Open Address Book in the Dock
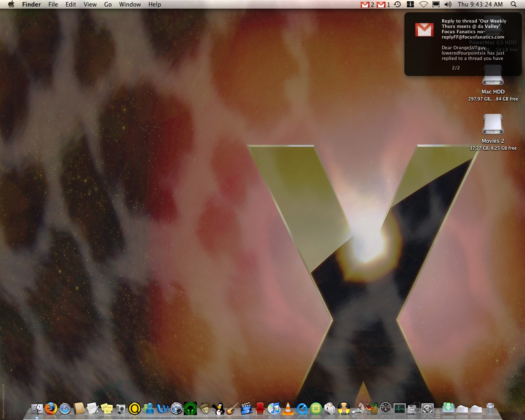525x420 pixels. [79, 409]
